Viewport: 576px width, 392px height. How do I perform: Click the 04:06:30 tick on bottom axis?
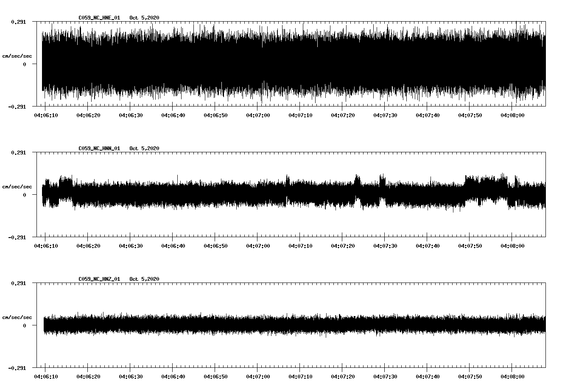pos(131,376)
